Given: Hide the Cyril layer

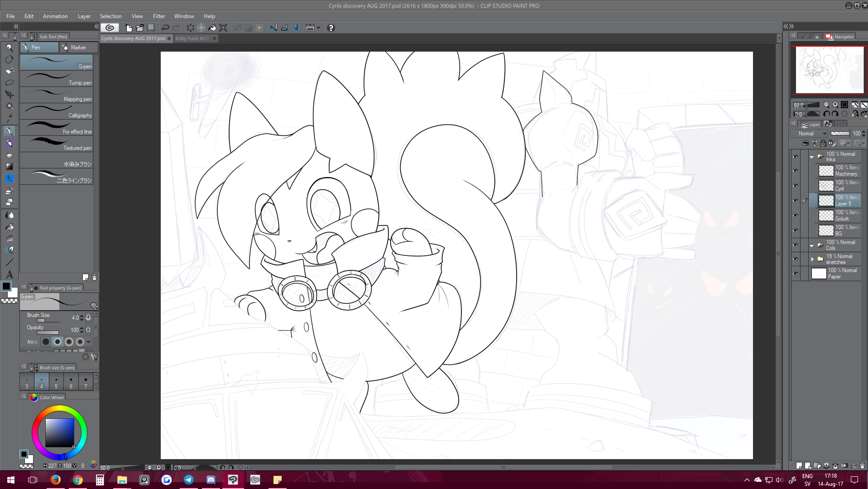Looking at the screenshot, I should pyautogui.click(x=795, y=186).
